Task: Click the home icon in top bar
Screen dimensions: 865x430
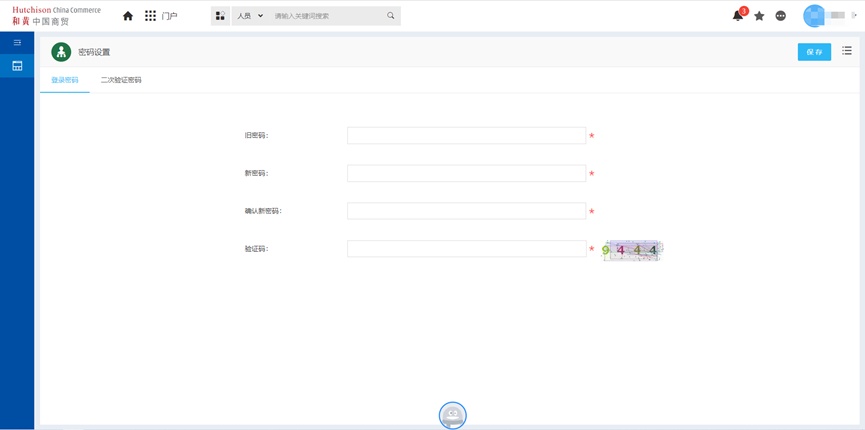Action: [x=128, y=16]
